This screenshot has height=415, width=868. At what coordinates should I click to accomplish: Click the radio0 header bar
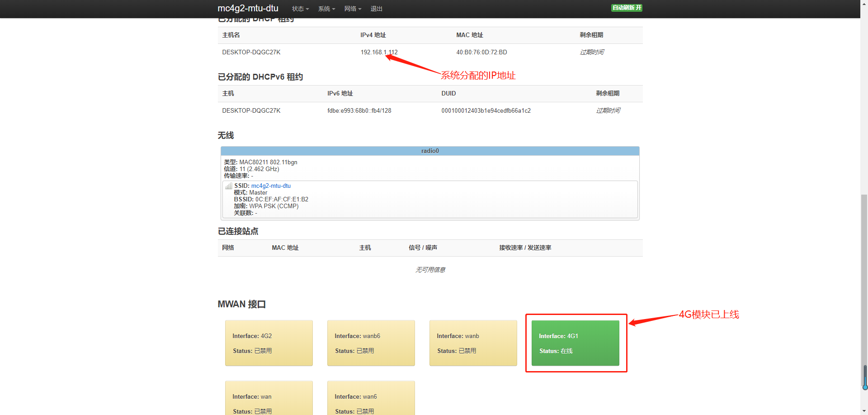pos(430,151)
